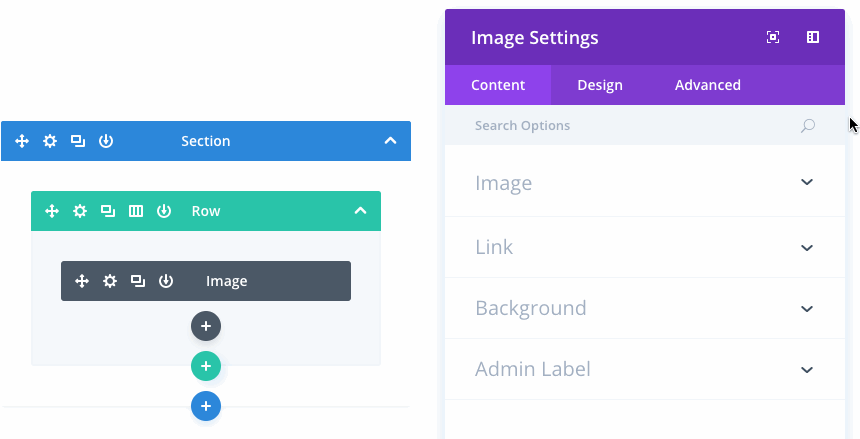Expand Image Settings to fullscreen icon
The width and height of the screenshot is (860, 439).
[x=773, y=37]
